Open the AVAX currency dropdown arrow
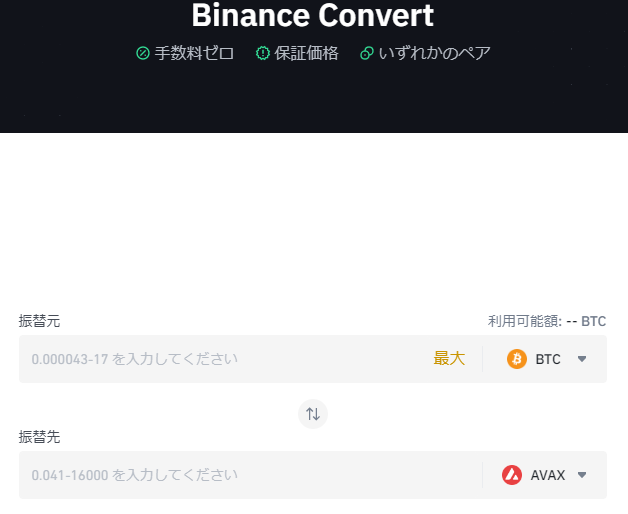The height and width of the screenshot is (514, 628). [582, 475]
